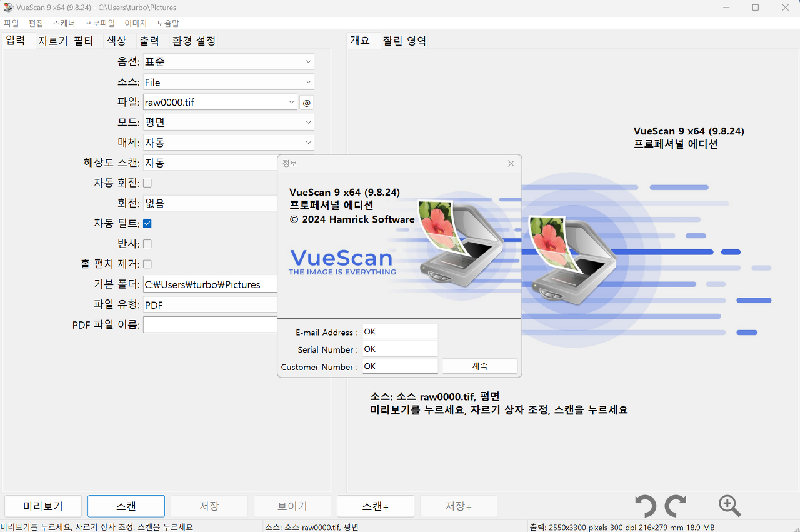
Task: Click the scanner image in the preview pane
Action: (572, 261)
